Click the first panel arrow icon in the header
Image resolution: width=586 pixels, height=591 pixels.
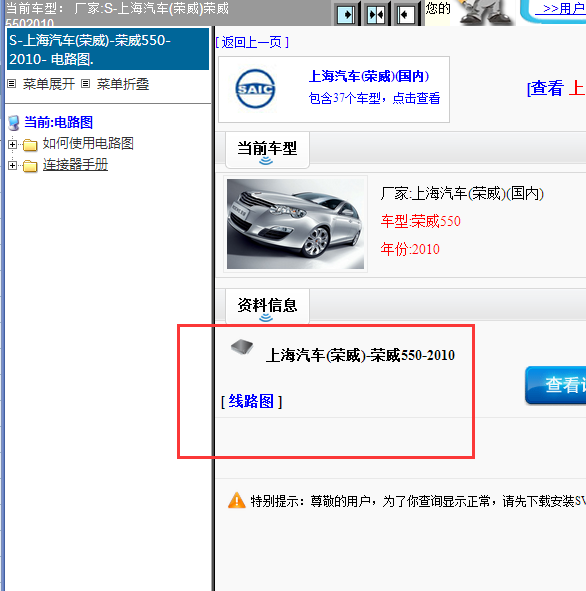[x=346, y=14]
